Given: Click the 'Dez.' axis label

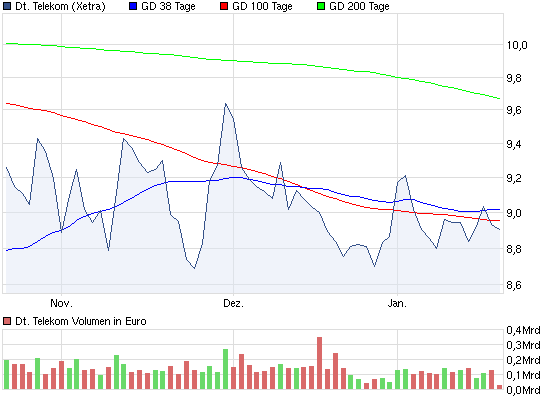Looking at the screenshot, I should pyautogui.click(x=233, y=303).
